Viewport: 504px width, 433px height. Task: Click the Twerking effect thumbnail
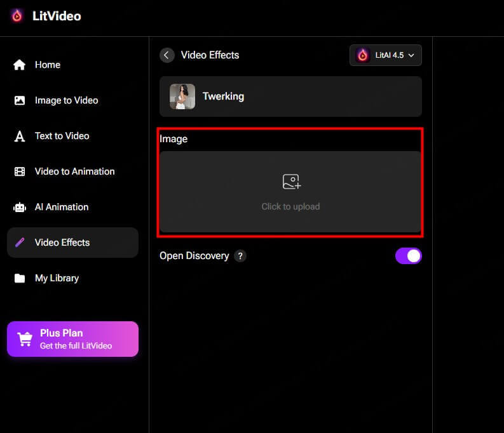182,97
